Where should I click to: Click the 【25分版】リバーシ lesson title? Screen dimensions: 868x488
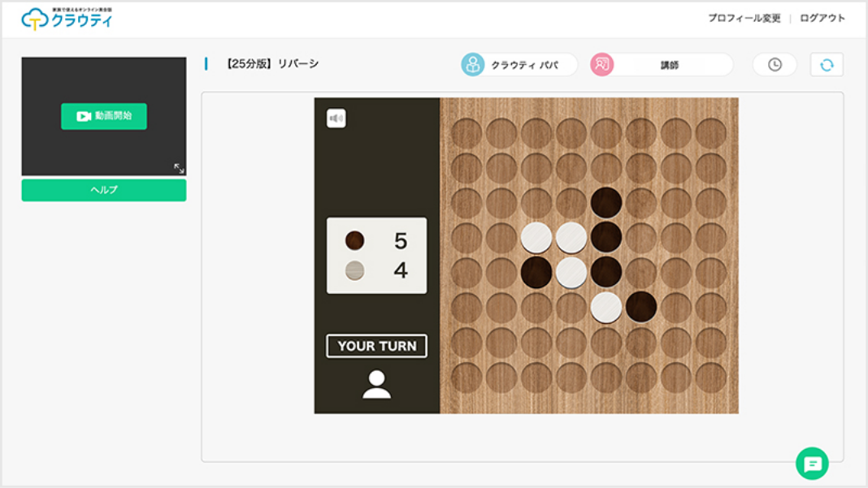pyautogui.click(x=271, y=63)
